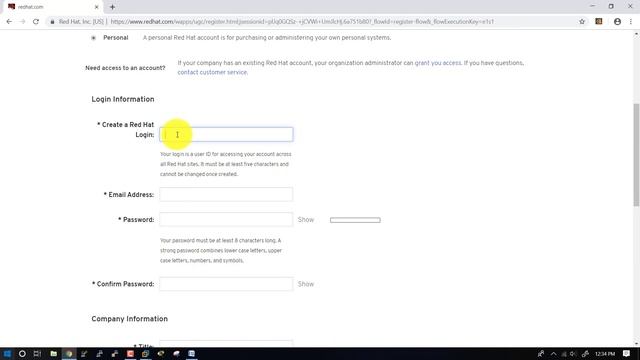This screenshot has height=360, width=640.
Task: Switch to Chrome in the taskbar
Action: pyautogui.click(x=69, y=354)
